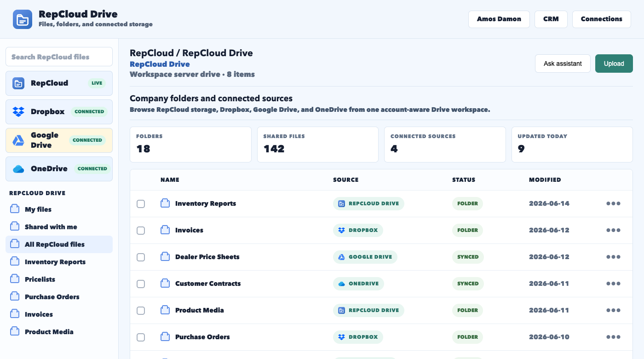The height and width of the screenshot is (359, 644).
Task: Click the Shared Files count card
Action: [318, 145]
